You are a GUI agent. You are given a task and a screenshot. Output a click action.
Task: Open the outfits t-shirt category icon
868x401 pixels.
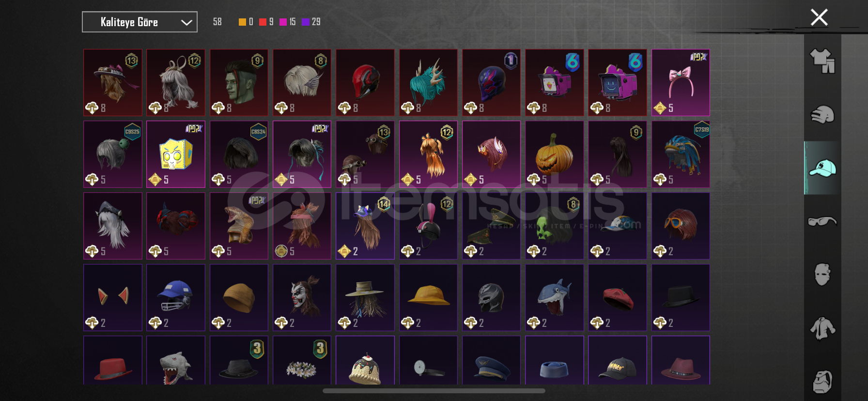tap(822, 61)
